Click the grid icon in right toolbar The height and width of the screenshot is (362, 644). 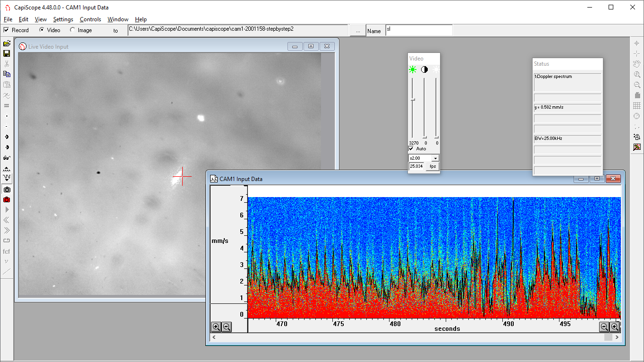(x=637, y=105)
